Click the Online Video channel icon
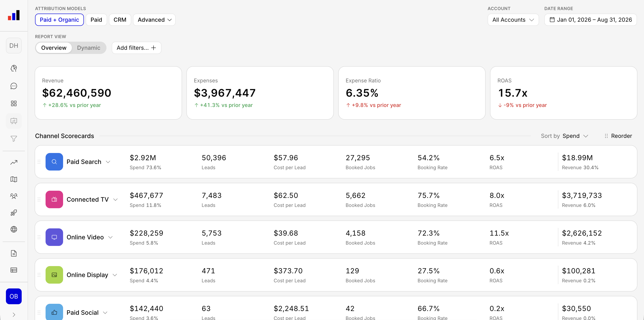 point(54,237)
